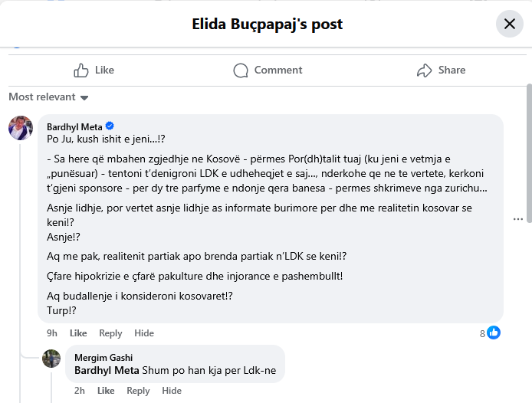Open Mergim Gashi's profile picture
Screen dimensions: 532x403
coord(51,358)
